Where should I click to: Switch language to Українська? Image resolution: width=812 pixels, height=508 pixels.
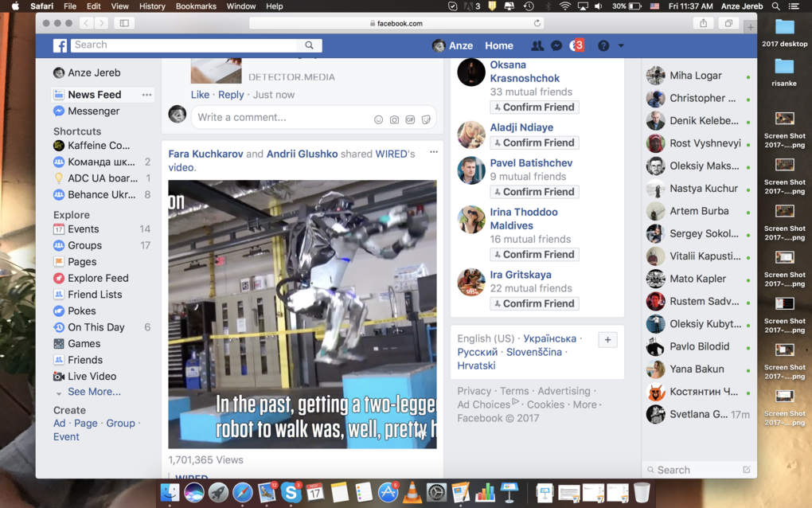(549, 338)
